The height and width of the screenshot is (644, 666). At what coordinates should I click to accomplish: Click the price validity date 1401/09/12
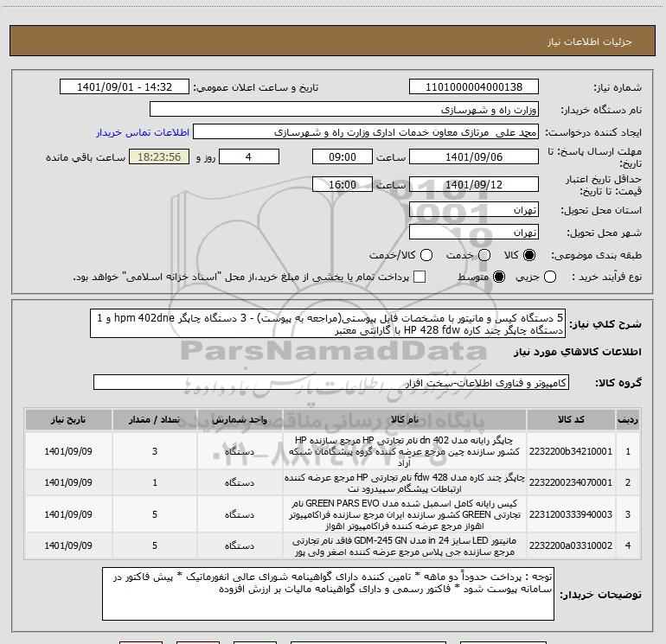[x=474, y=185]
